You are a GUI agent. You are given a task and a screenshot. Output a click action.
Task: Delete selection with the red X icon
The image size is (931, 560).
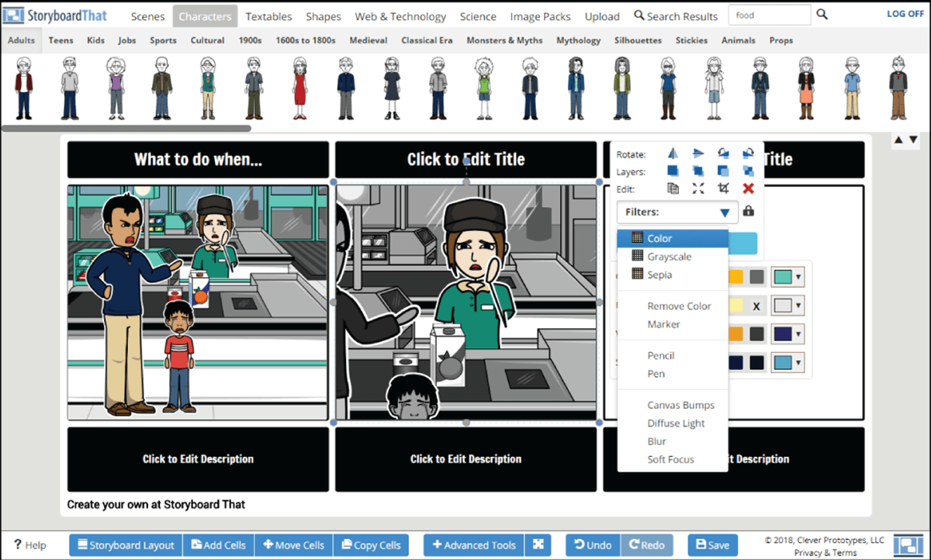coord(748,188)
